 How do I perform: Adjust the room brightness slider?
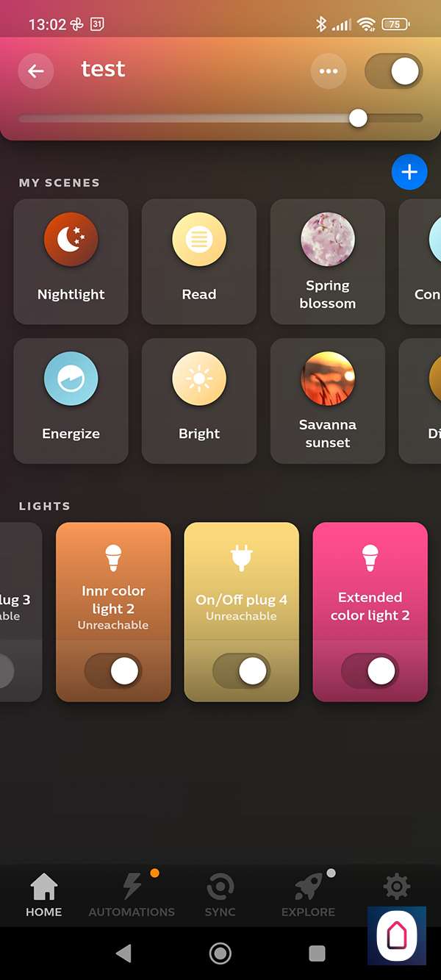(220, 118)
